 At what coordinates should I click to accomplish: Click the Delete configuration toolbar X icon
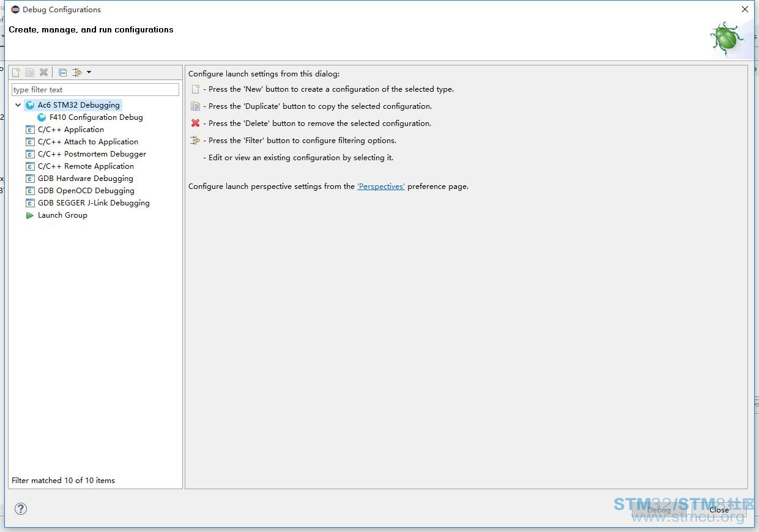pyautogui.click(x=43, y=73)
